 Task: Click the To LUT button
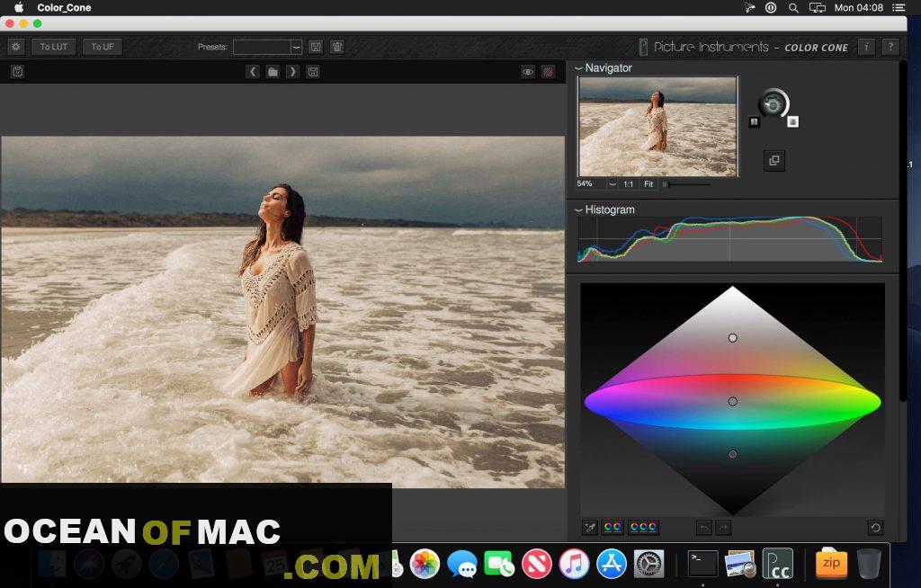point(53,47)
